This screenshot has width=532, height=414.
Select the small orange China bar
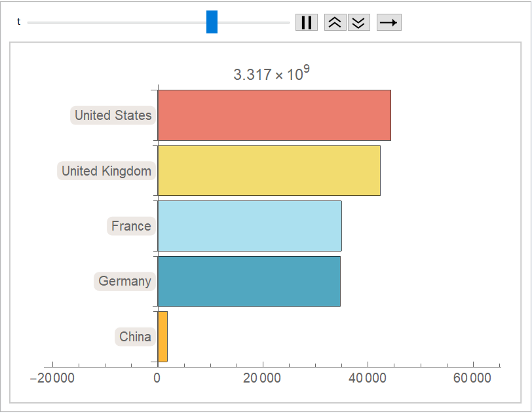tap(162, 337)
